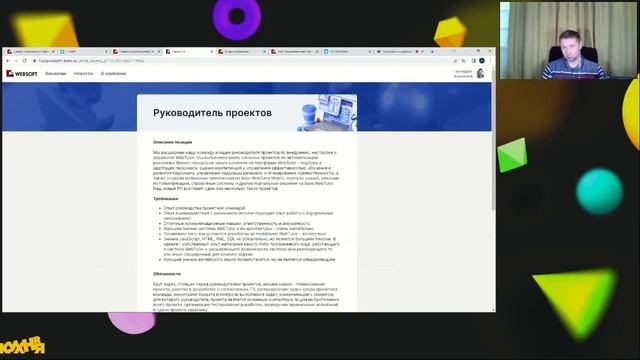Click the speaker webcam video thumbnail

pos(568,40)
